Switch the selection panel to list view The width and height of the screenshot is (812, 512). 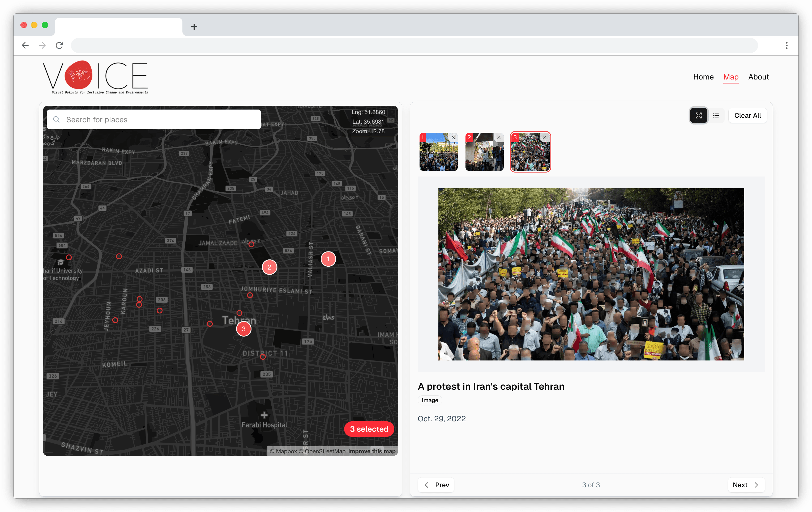tap(717, 115)
